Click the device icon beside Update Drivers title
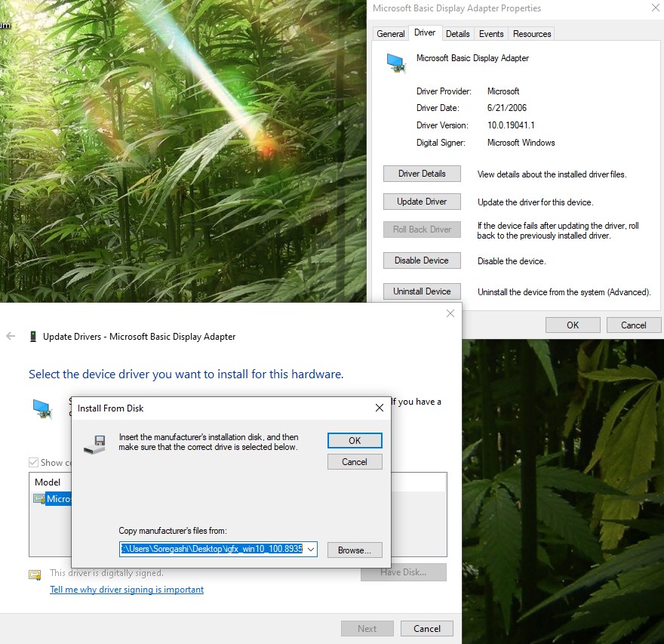Viewport: 664px width, 644px height. [32, 337]
